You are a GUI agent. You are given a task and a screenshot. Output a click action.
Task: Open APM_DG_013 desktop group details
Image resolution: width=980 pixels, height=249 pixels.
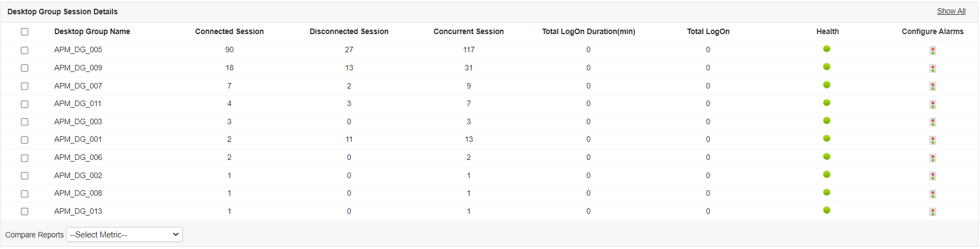point(78,212)
